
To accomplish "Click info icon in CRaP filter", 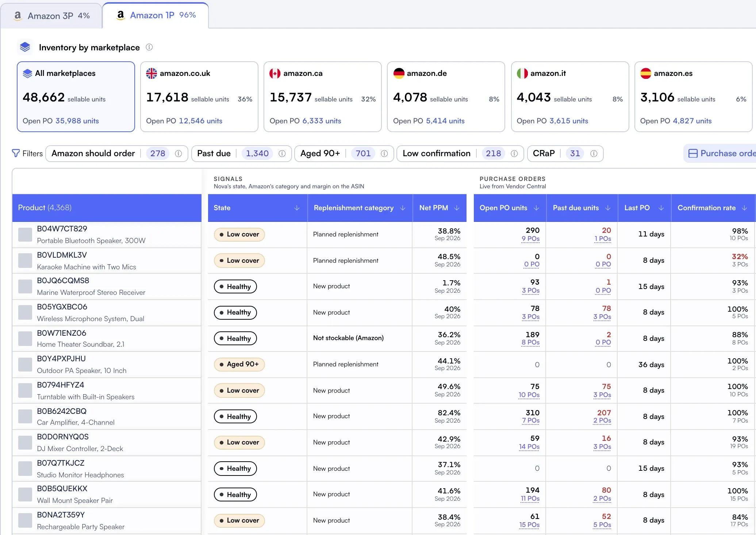I will (594, 154).
